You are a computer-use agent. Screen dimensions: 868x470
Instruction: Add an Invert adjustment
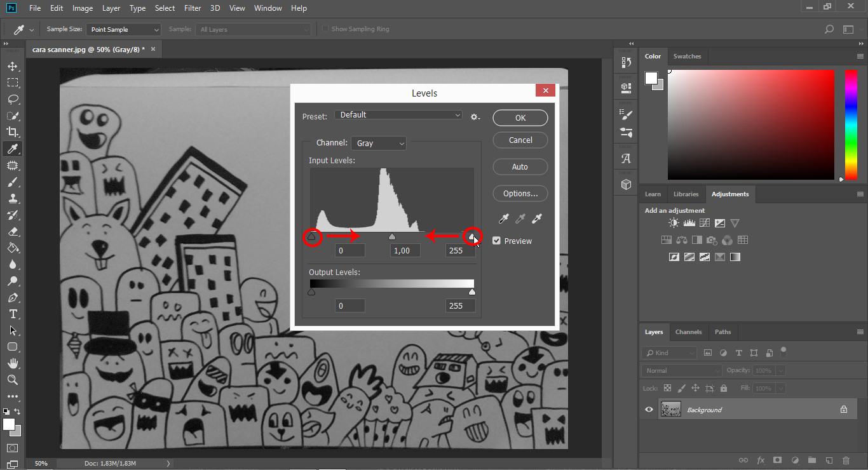click(x=674, y=257)
